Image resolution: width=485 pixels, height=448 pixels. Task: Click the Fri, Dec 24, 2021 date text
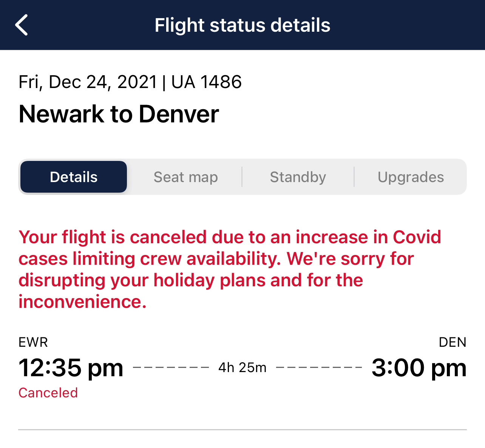click(87, 82)
